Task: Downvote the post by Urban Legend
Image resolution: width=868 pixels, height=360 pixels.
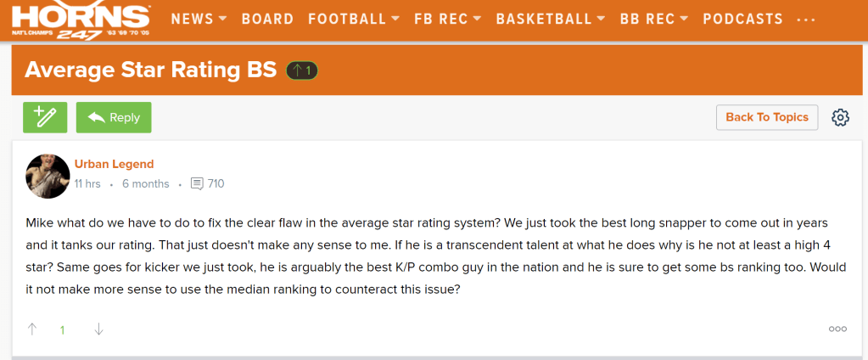Action: click(98, 329)
